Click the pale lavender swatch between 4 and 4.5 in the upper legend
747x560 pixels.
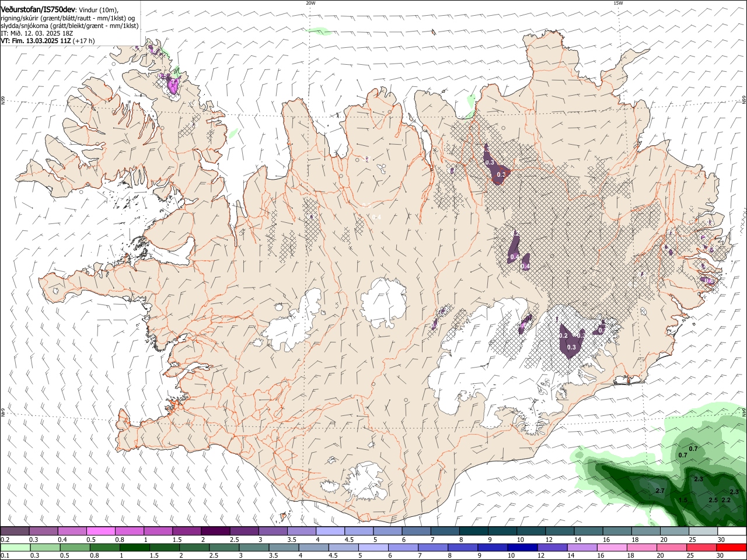(330, 531)
